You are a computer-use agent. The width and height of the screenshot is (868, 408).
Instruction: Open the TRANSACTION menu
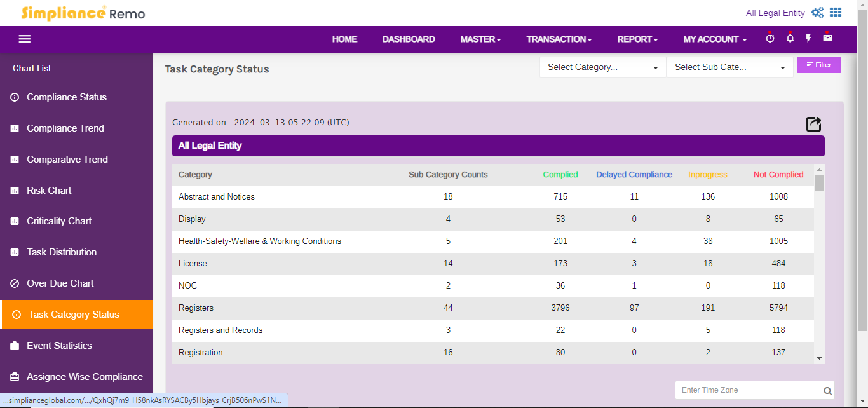pos(559,39)
